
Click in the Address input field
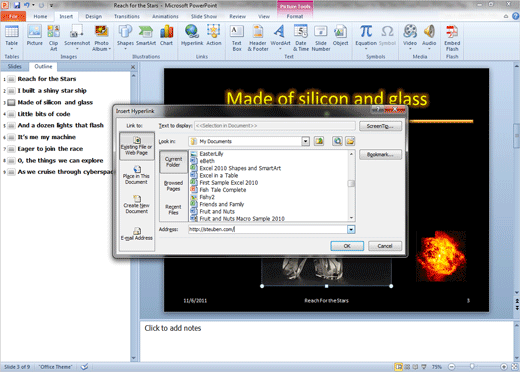pyautogui.click(x=268, y=229)
